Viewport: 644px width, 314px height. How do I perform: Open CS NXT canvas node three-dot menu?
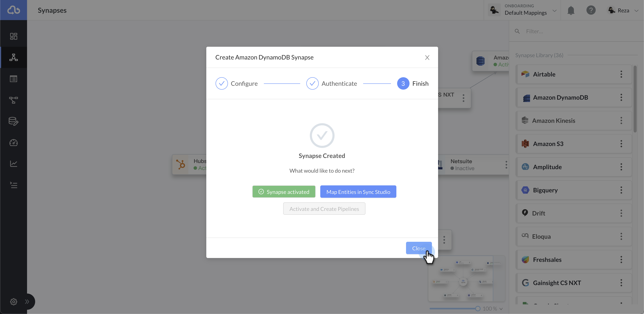463,98
